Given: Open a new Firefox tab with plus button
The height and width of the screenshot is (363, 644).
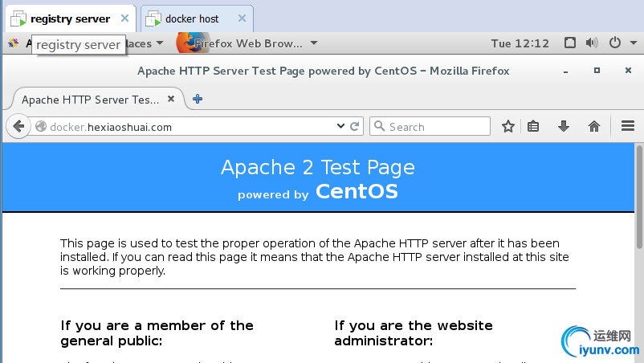Looking at the screenshot, I should coord(198,99).
